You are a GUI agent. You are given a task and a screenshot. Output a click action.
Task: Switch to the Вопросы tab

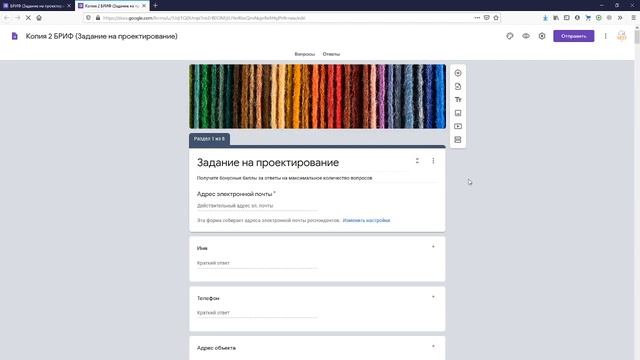304,54
